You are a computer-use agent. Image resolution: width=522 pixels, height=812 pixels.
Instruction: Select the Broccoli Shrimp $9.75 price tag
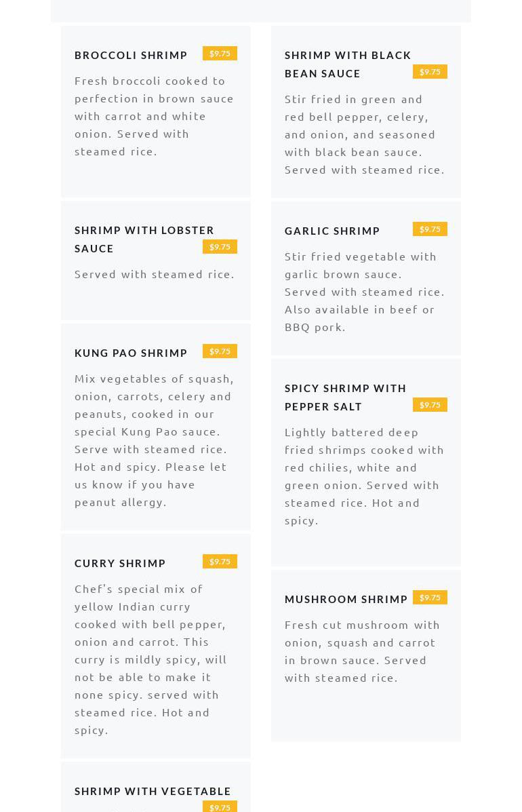coord(220,54)
